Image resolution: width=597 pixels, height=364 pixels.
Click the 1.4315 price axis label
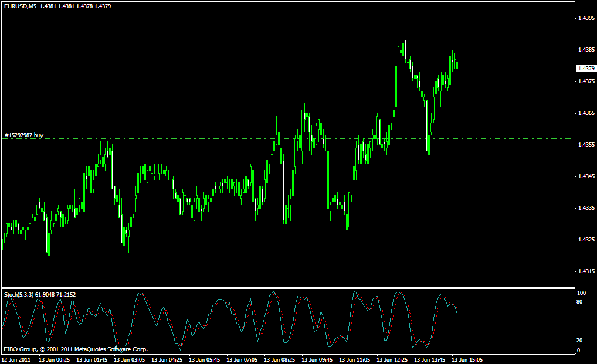586,271
